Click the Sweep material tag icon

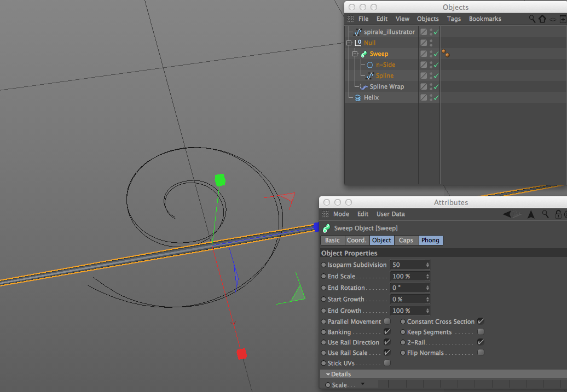coord(445,54)
